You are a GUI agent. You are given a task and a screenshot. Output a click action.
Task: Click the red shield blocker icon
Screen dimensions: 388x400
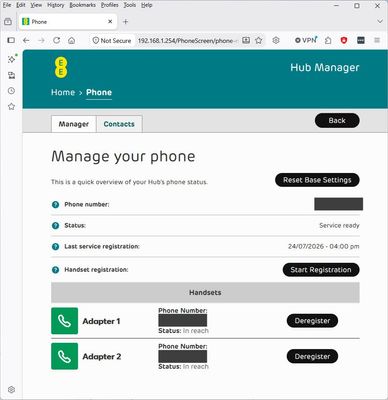344,40
